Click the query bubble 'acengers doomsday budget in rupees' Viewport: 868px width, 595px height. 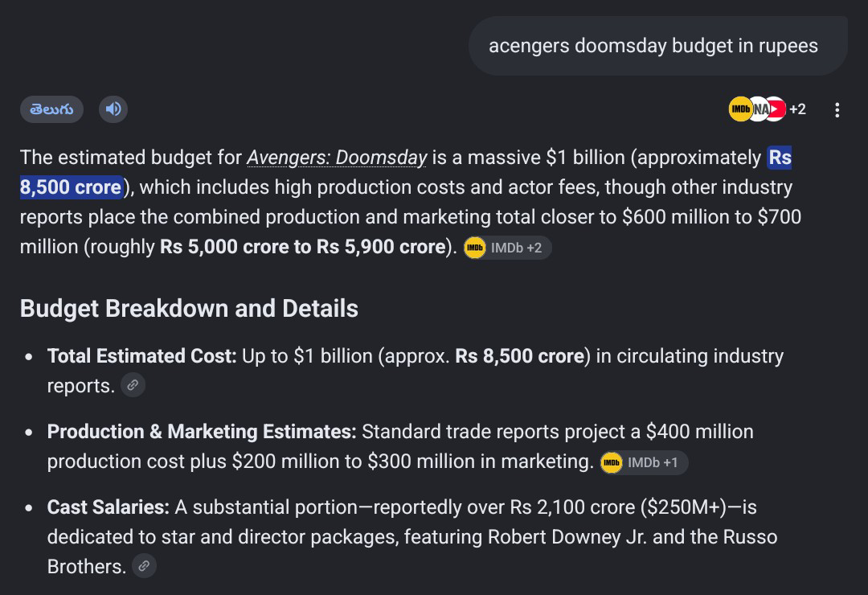[657, 46]
